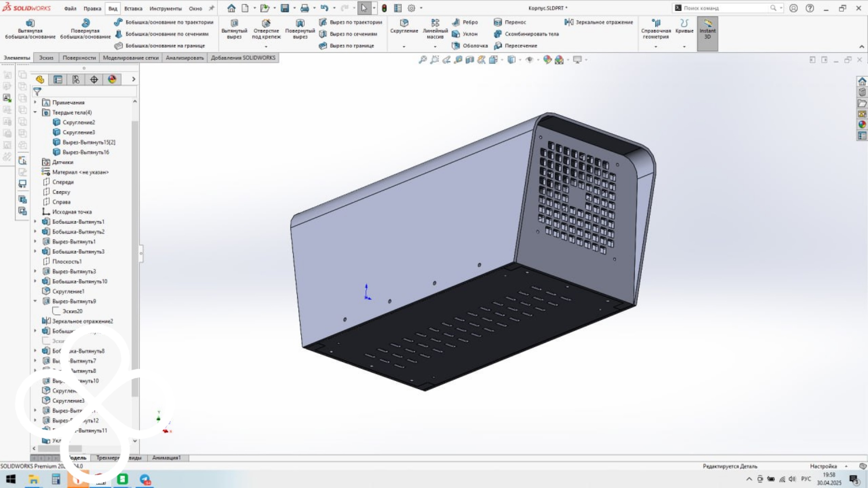Click the Rebuild traffic light icon
868x488 pixels.
[384, 8]
